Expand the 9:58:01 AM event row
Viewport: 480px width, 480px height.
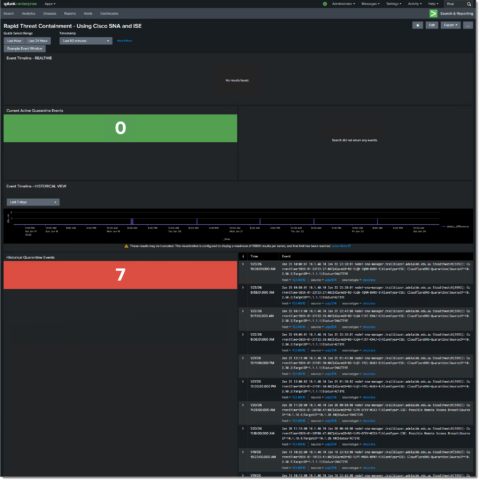click(x=243, y=287)
